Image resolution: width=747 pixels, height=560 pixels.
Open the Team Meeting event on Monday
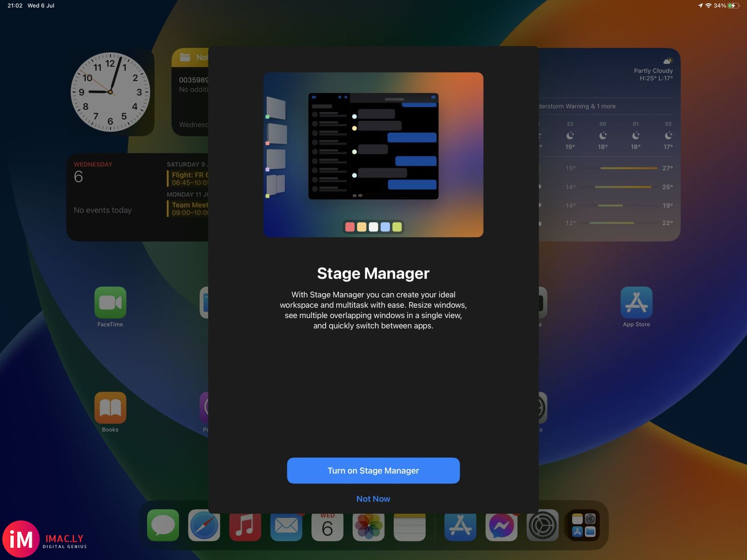[x=188, y=208]
